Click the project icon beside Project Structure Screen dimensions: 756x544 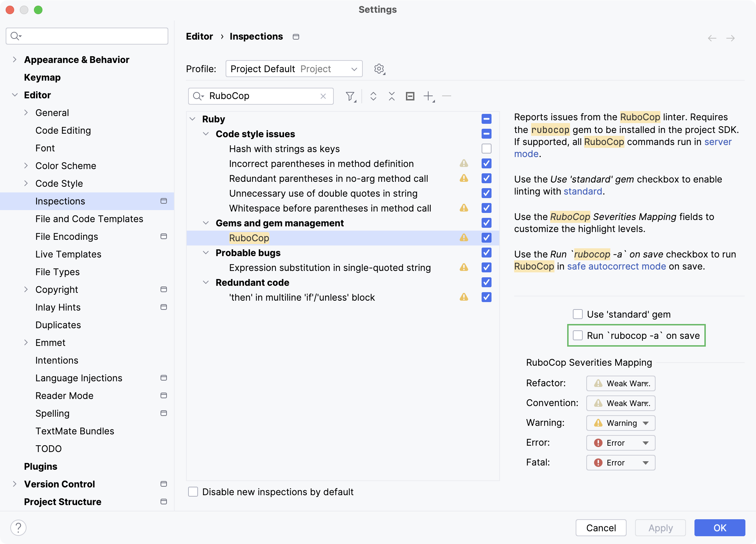coord(163,502)
